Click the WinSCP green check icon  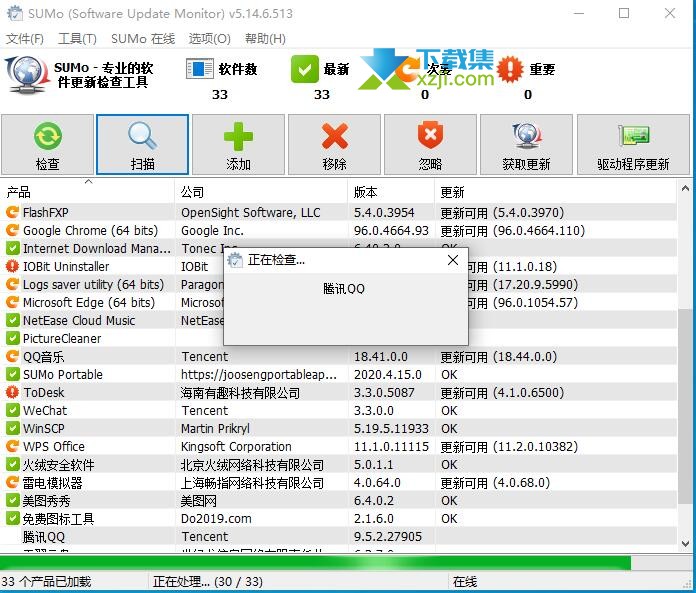[12, 428]
